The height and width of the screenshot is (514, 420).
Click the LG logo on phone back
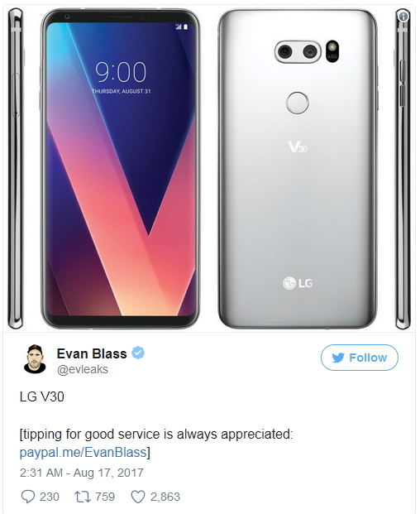pyautogui.click(x=298, y=283)
